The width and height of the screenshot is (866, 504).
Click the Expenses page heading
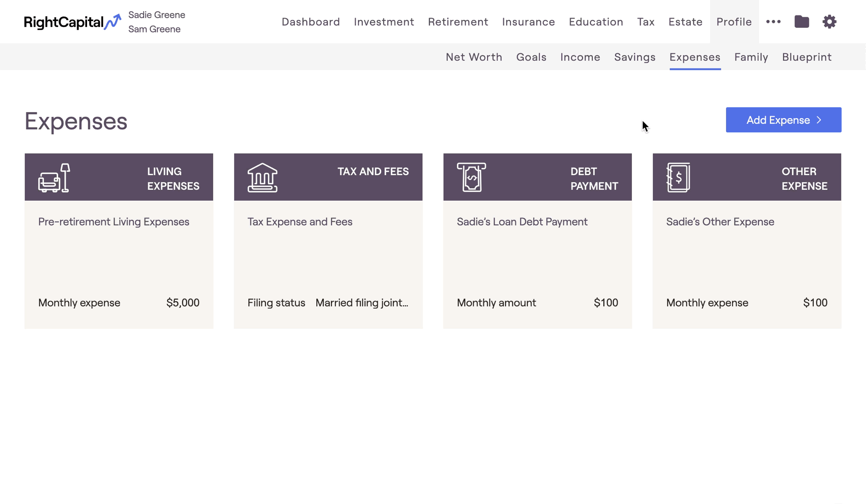[x=76, y=121]
